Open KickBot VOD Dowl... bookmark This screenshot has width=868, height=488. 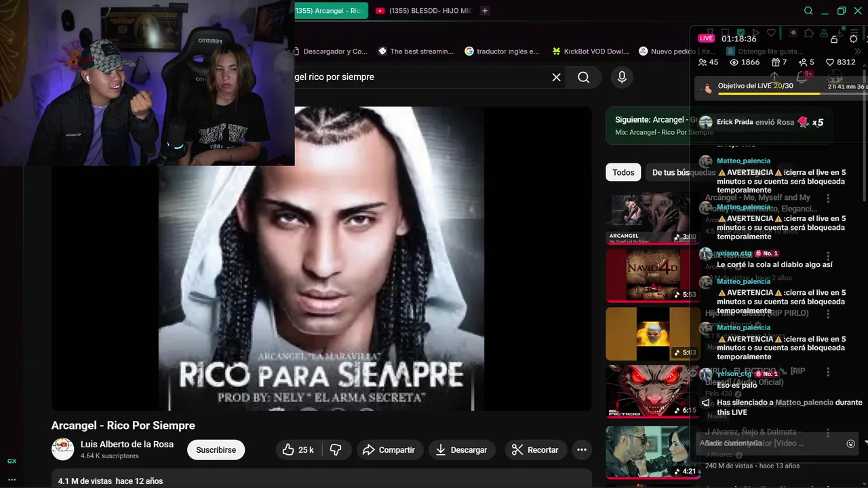click(x=591, y=52)
